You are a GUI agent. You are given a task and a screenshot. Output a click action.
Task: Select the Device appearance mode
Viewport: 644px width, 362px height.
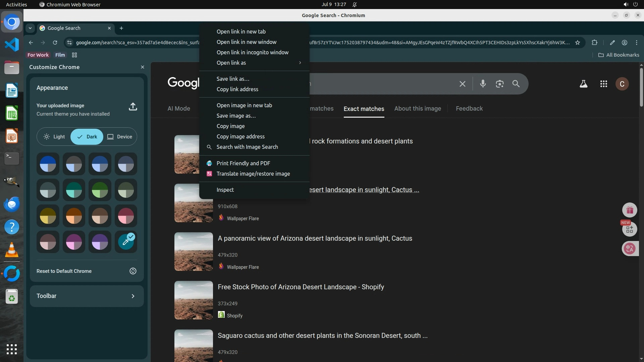click(120, 137)
